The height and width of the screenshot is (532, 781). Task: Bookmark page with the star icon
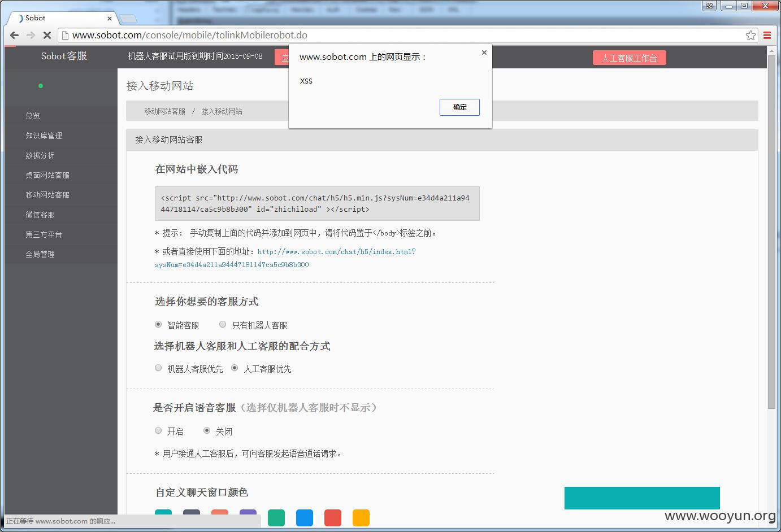pyautogui.click(x=750, y=35)
